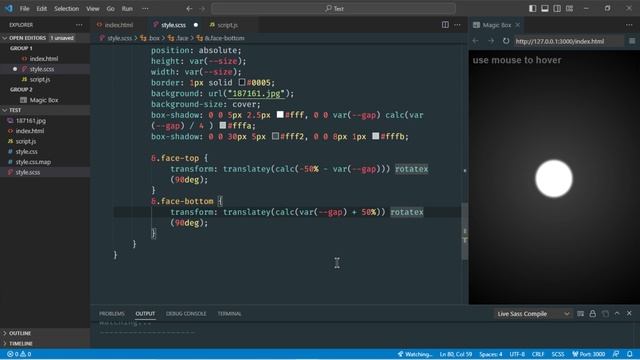Switch to the Problems panel tab

pyautogui.click(x=111, y=313)
